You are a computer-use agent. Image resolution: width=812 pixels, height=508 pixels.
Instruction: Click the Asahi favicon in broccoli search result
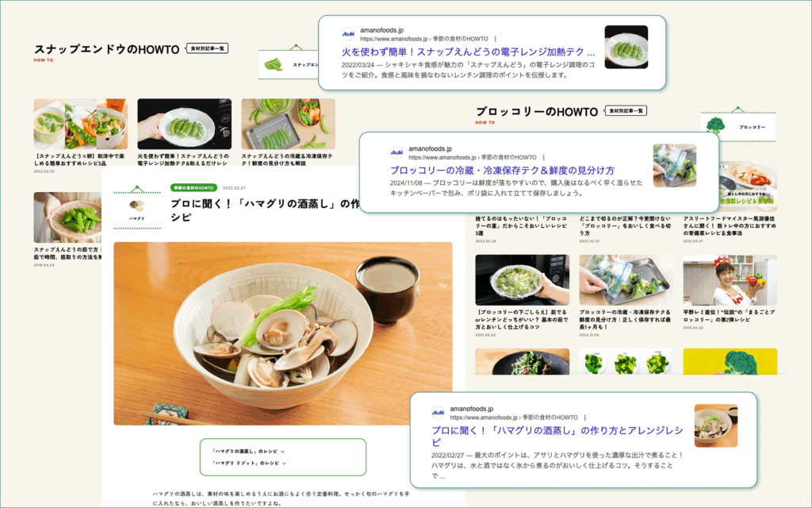(396, 153)
